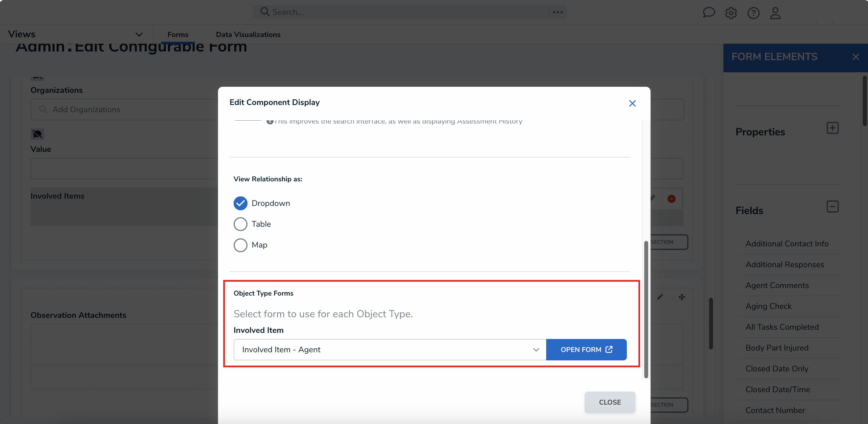The width and height of the screenshot is (868, 424).
Task: Click the pencil edit icon near Involved Items
Action: point(653,198)
